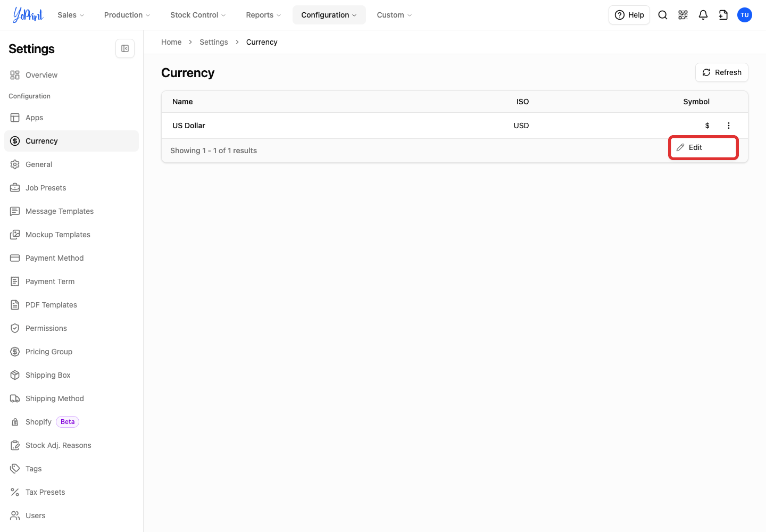Expand the Reports dropdown menu
Screen dimensions: 766x532
coord(263,15)
